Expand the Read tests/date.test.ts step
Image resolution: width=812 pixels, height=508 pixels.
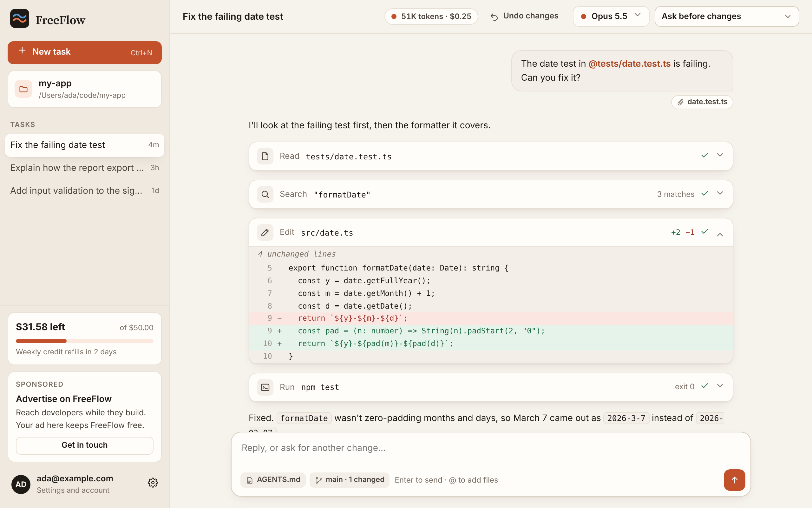(720, 155)
